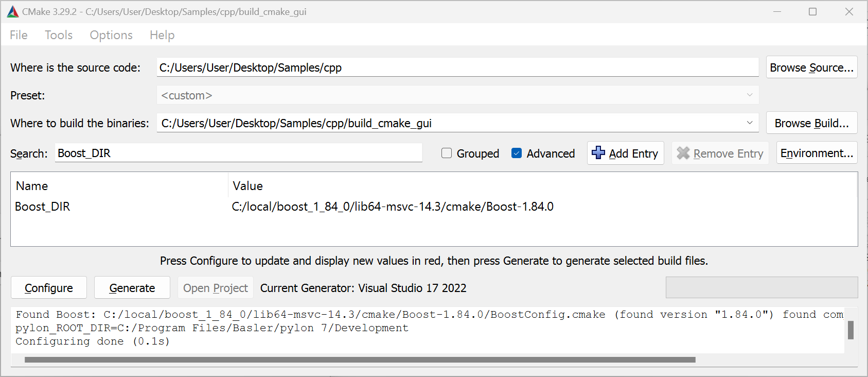Click Browse Source button

[811, 67]
